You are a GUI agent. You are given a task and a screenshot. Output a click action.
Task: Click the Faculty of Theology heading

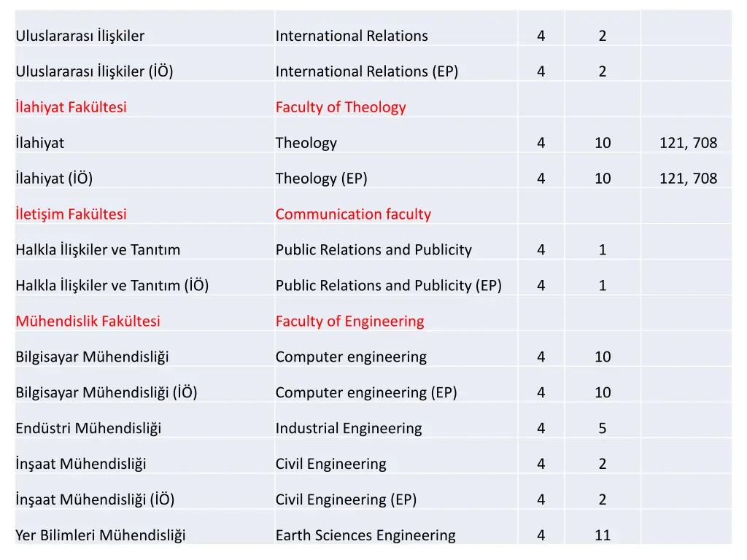tap(341, 107)
